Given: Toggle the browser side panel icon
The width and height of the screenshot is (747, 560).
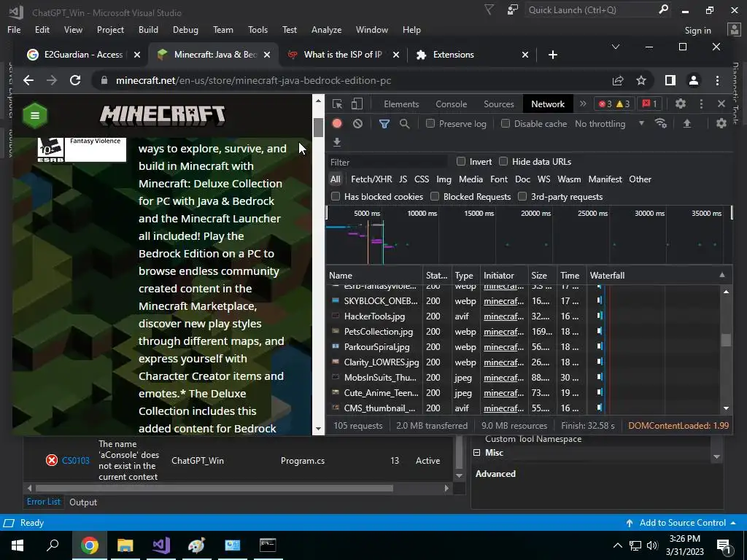Looking at the screenshot, I should click(x=670, y=80).
